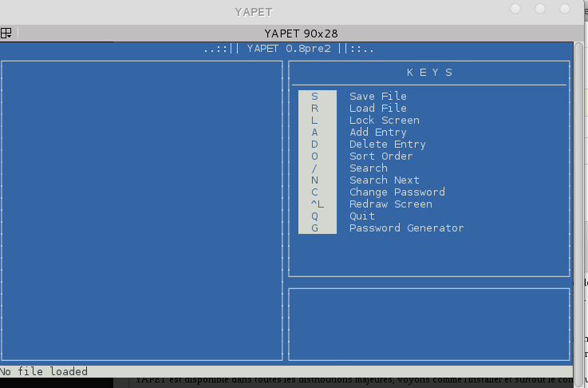Click the 'YAPET 90x28' terminal tab title
The image size is (588, 388).
tap(301, 34)
